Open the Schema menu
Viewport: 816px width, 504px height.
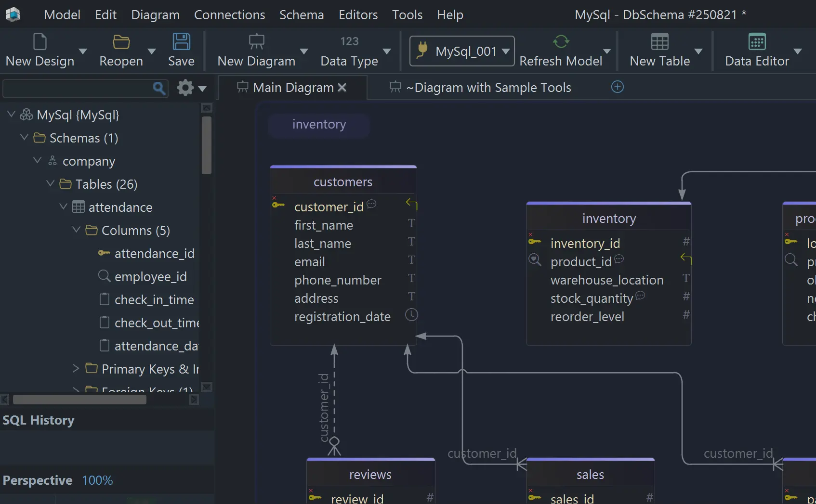coord(302,15)
